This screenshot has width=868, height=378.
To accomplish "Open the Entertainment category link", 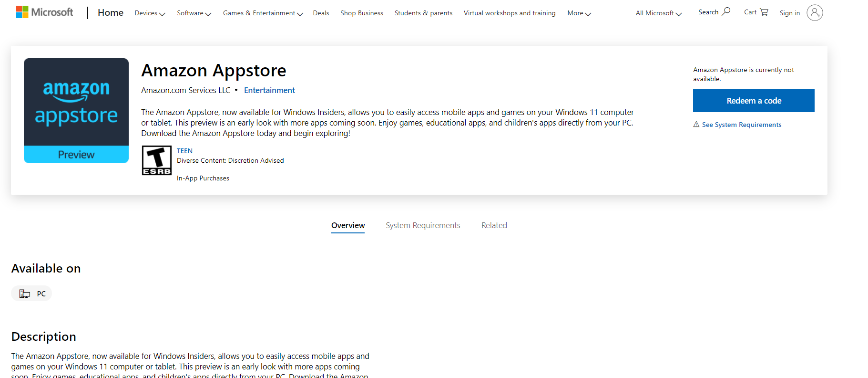I will pos(269,90).
